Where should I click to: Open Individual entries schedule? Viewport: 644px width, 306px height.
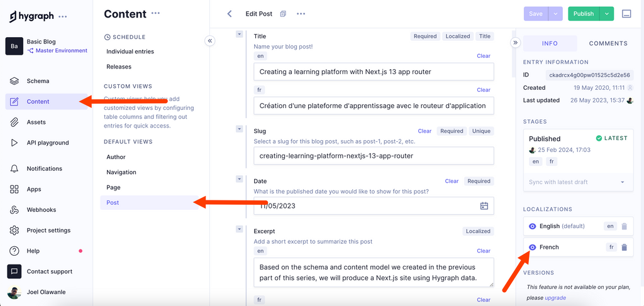[x=130, y=52]
